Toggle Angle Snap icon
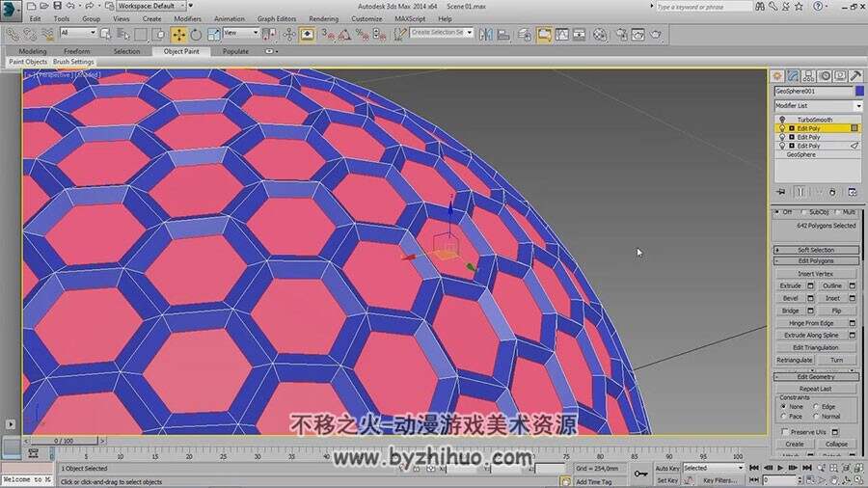Image resolution: width=868 pixels, height=488 pixels. 344,35
